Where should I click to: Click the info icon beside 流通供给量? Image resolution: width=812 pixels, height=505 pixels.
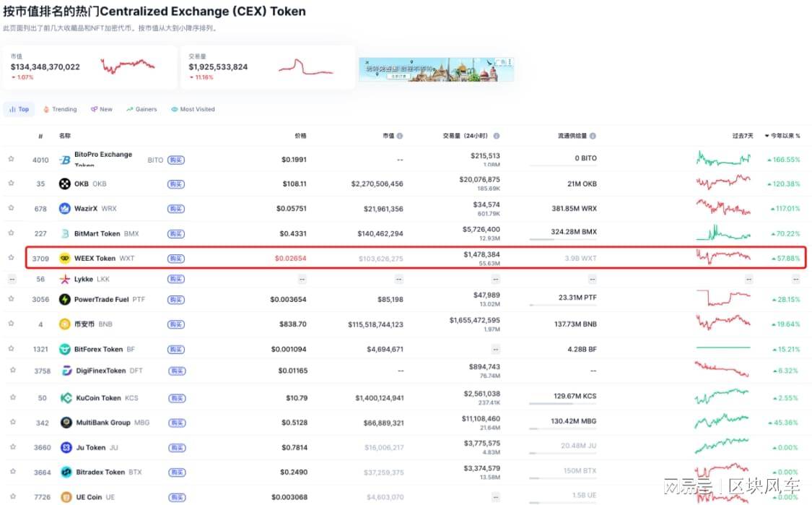pyautogui.click(x=593, y=136)
